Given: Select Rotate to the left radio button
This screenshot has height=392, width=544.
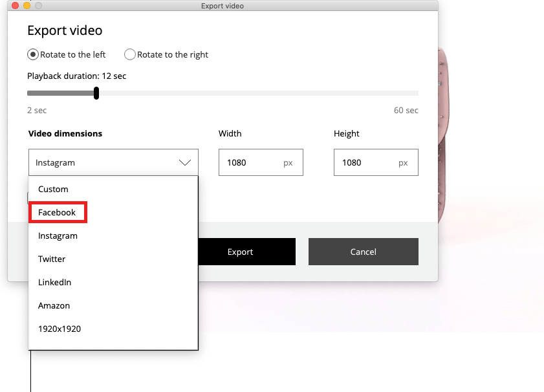Looking at the screenshot, I should point(33,54).
